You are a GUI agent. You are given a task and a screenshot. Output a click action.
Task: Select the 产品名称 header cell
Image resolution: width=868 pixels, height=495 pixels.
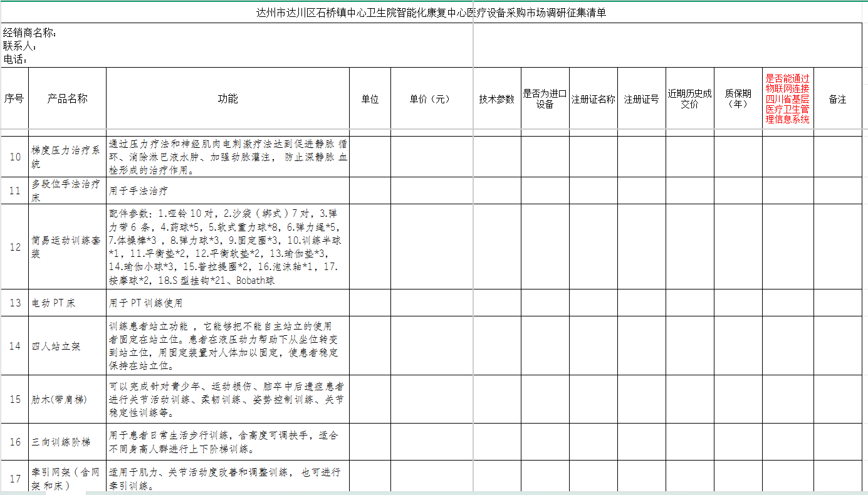(67, 99)
